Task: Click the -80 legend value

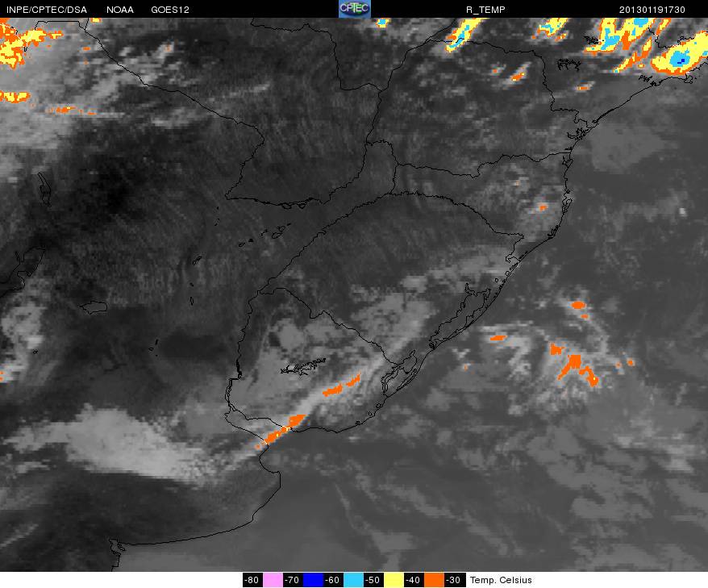Action: click(252, 580)
